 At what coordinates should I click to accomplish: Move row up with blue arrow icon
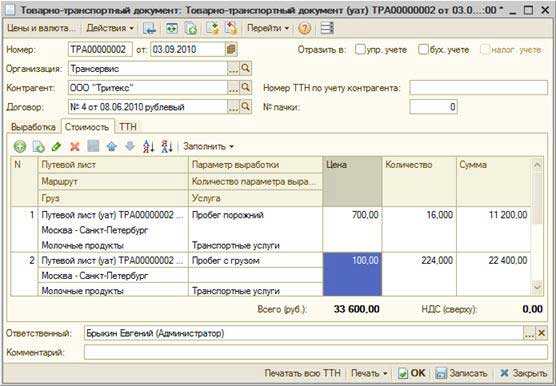coord(112,146)
